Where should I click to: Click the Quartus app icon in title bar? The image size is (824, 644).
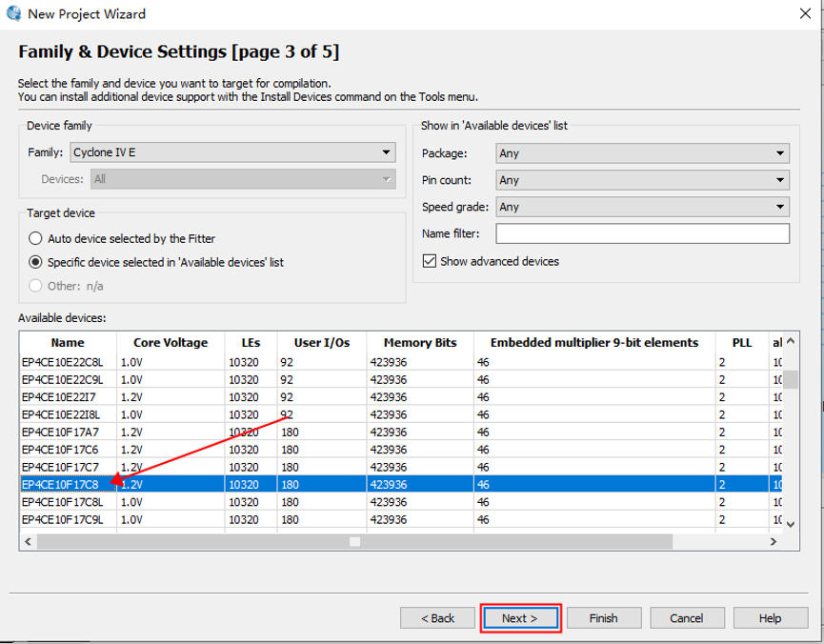click(x=13, y=13)
